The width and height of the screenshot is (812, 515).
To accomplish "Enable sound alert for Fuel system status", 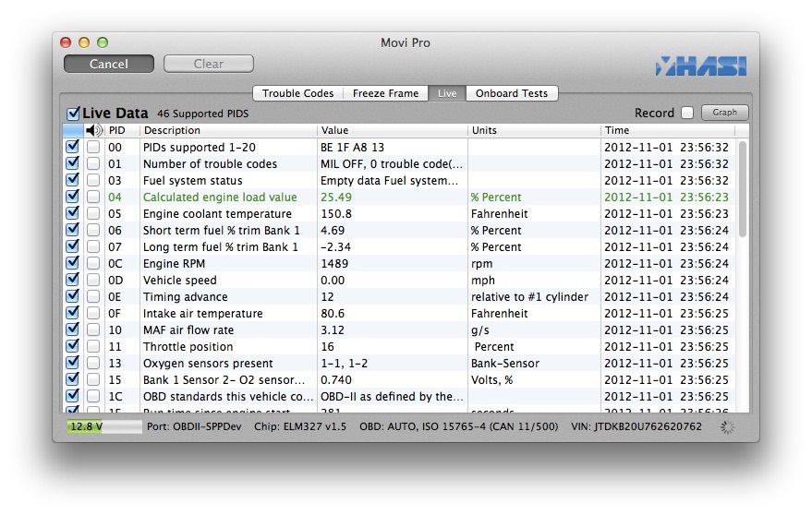I will (x=93, y=181).
